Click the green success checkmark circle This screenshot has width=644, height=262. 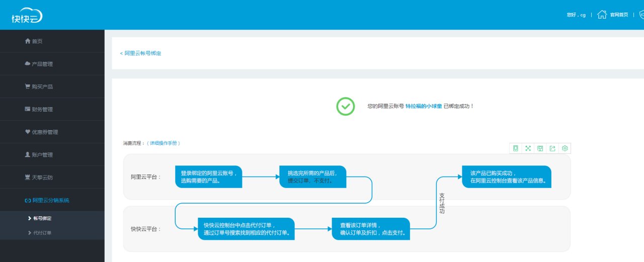pyautogui.click(x=346, y=106)
